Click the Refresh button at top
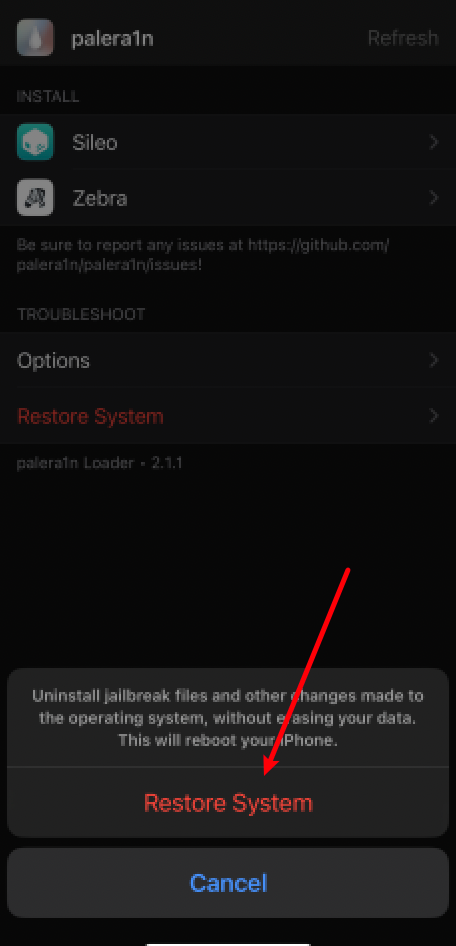 click(403, 38)
